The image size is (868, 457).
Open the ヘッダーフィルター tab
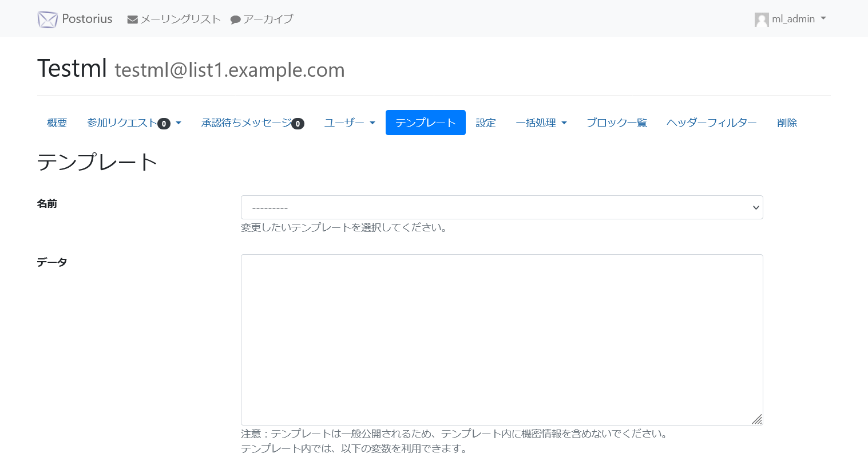[712, 123]
